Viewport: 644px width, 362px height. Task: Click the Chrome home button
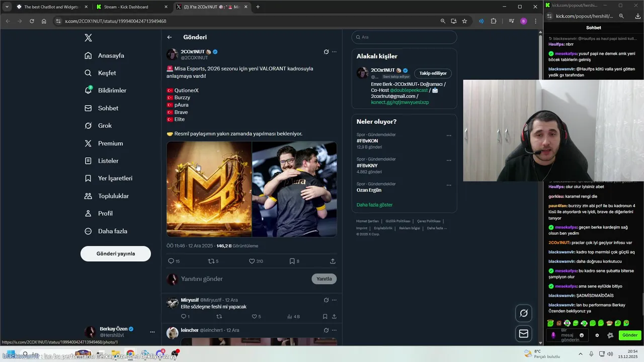point(44,21)
